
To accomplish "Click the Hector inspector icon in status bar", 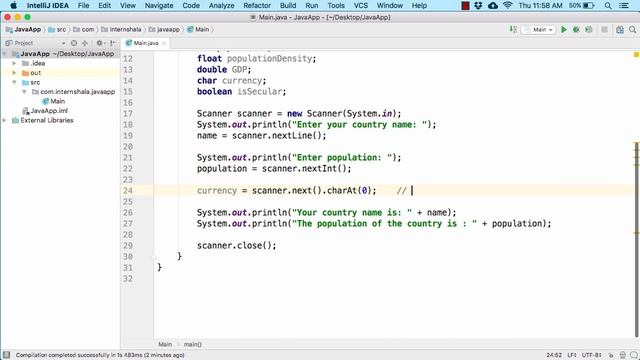I will click(622, 355).
